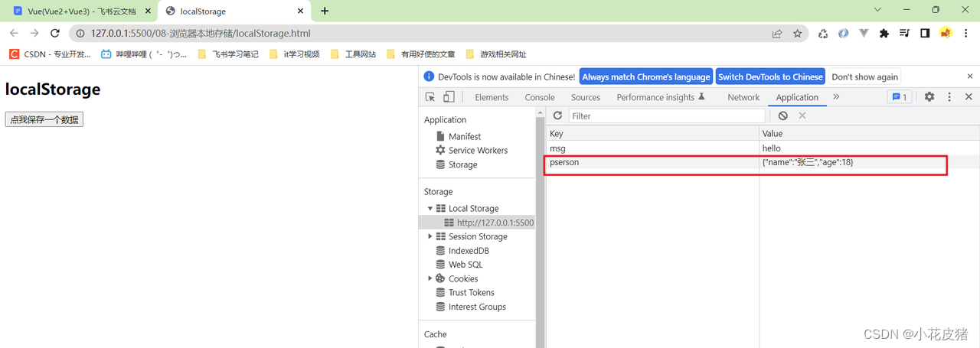Open the Chrome profile avatar
The image size is (980, 348).
[x=946, y=34]
